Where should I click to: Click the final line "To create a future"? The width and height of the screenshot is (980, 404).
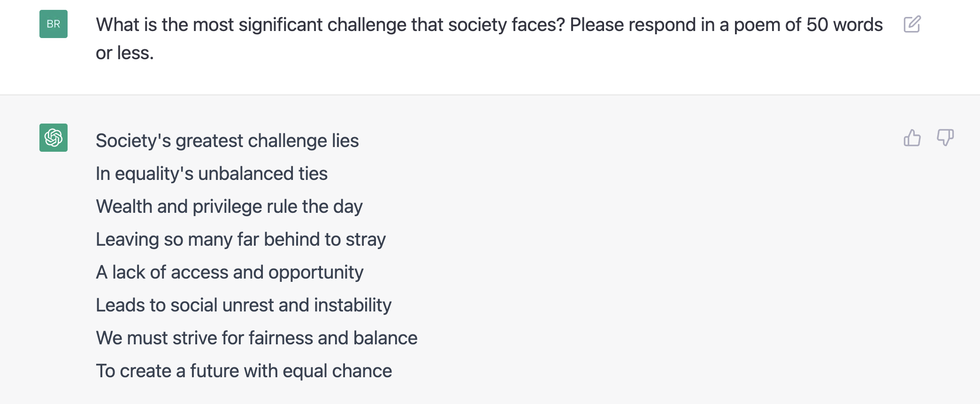pyautogui.click(x=244, y=371)
